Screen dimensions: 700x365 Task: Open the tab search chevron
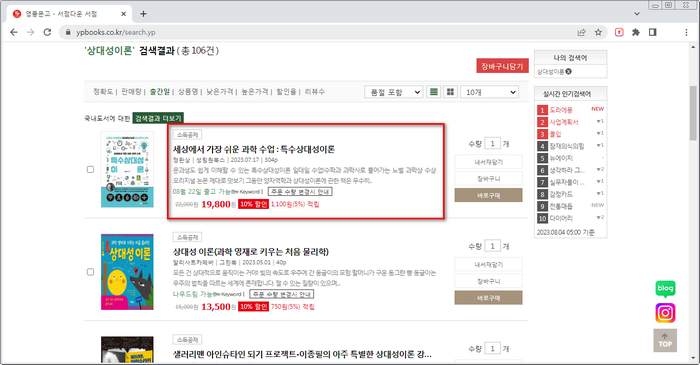[x=637, y=14]
